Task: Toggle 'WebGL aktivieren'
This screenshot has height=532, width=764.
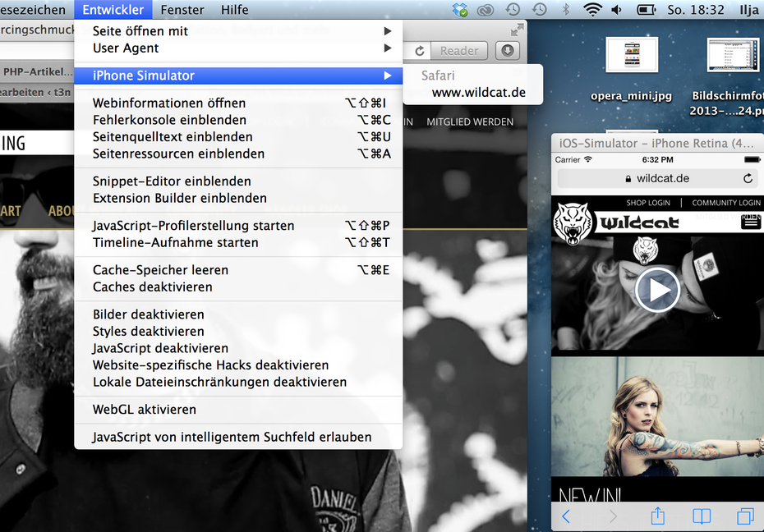Action: click(x=238, y=410)
